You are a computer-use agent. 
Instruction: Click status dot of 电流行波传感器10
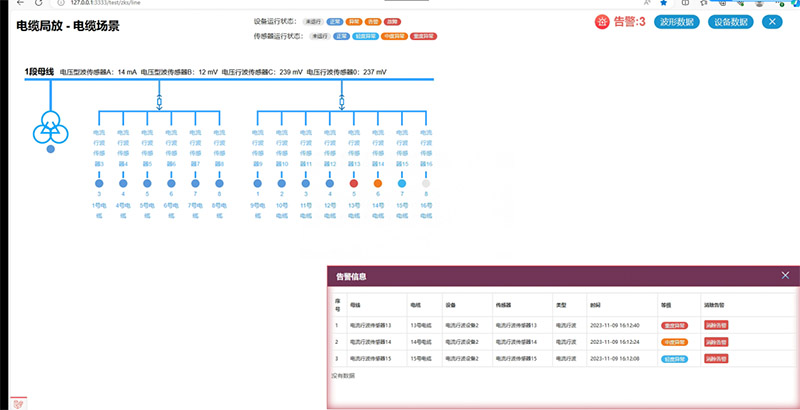[x=282, y=184]
